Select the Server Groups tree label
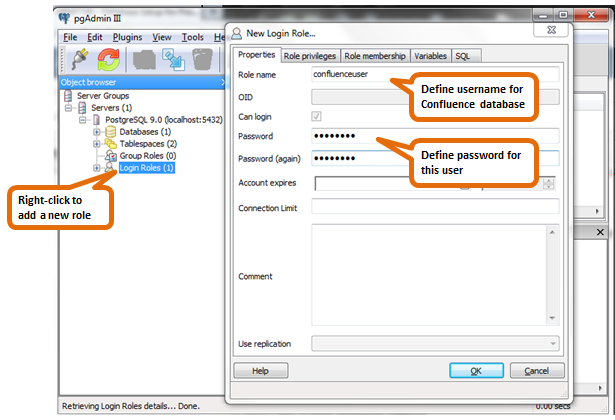 (x=103, y=96)
